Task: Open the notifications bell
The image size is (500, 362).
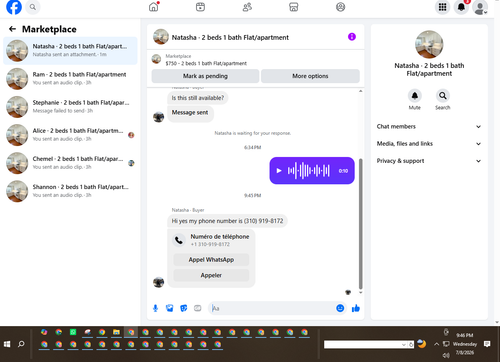Action: 461,7
